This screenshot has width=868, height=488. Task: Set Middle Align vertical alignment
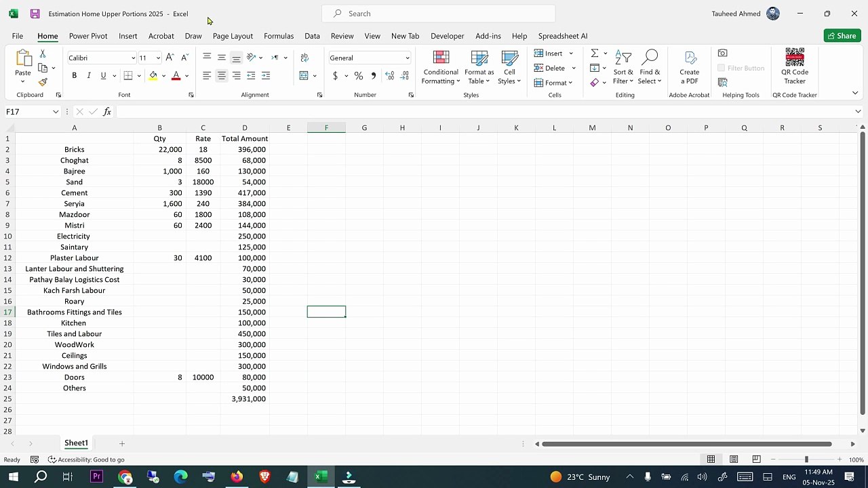222,58
